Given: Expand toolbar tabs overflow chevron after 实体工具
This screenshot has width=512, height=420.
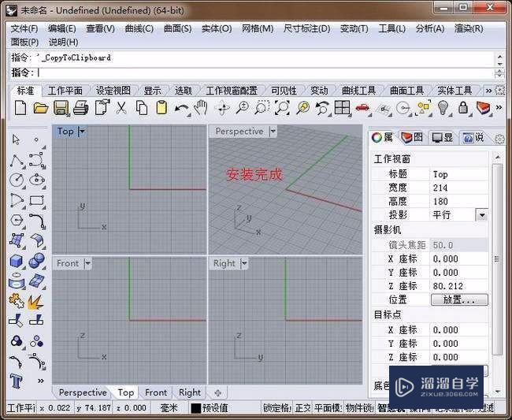Looking at the screenshot, I should tap(489, 91).
